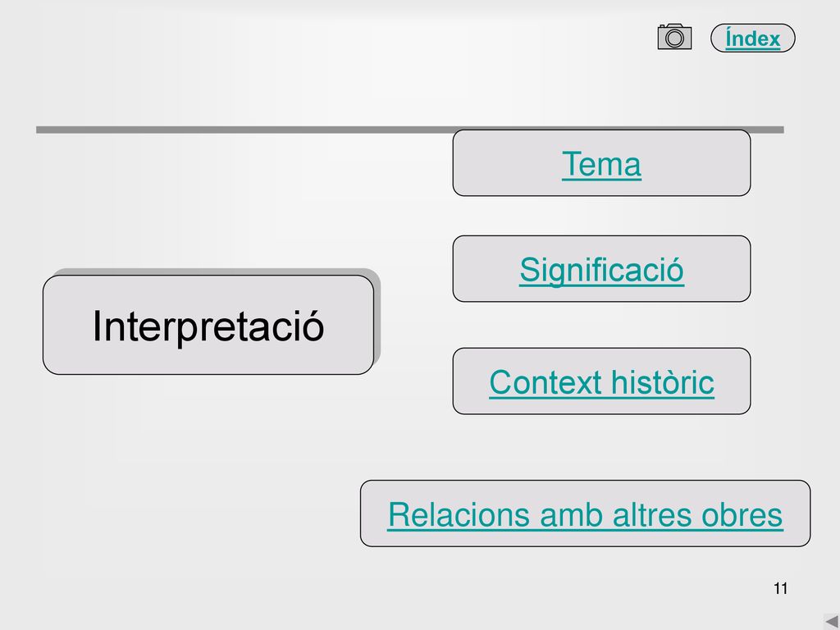Click the Relacions amb altres obres box
The image size is (840, 630).
(x=585, y=514)
